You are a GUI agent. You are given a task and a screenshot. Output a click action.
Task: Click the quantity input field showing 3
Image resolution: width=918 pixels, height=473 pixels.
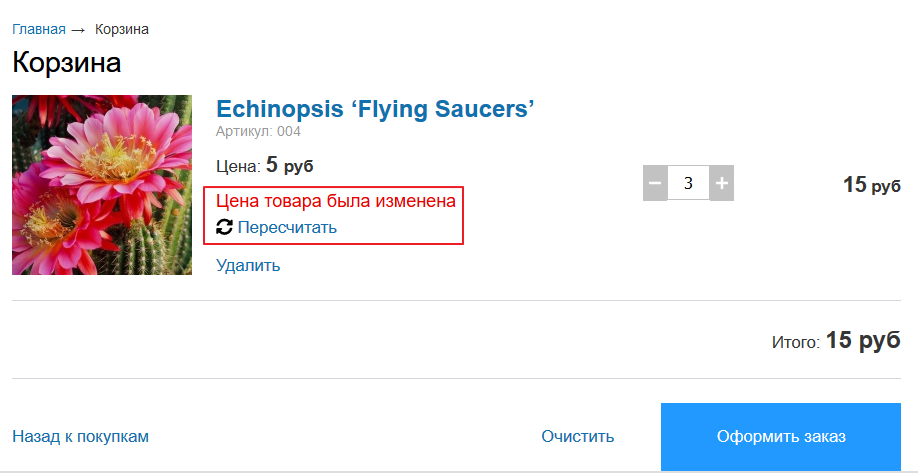pyautogui.click(x=688, y=183)
